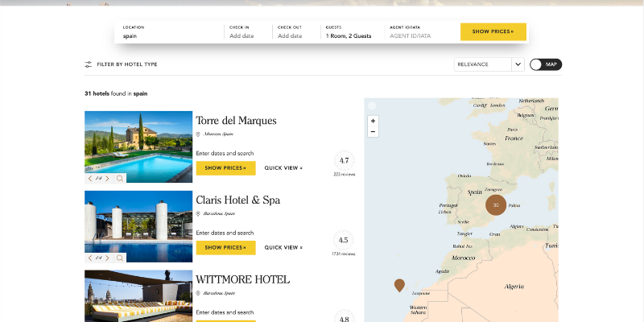Image resolution: width=644 pixels, height=322 pixels.
Task: Next photo arrow for Torre del Marques
Action: pos(109,179)
